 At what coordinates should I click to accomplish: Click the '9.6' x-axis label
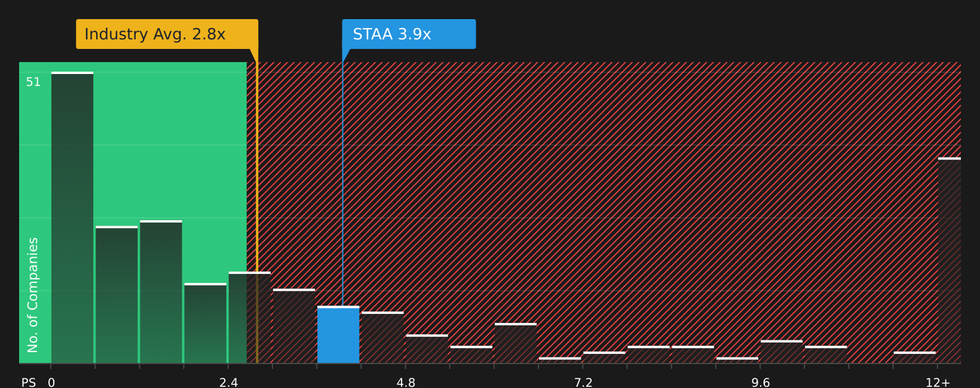(x=760, y=382)
